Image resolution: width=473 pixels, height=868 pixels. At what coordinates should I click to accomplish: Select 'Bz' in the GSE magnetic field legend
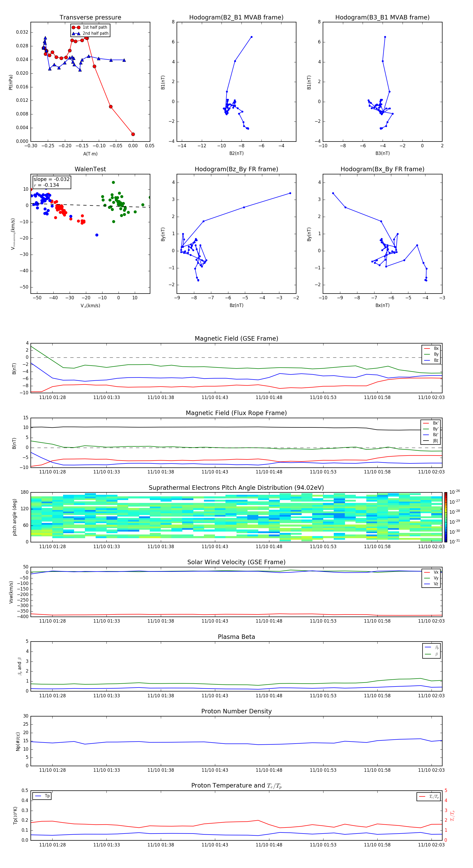(431, 360)
